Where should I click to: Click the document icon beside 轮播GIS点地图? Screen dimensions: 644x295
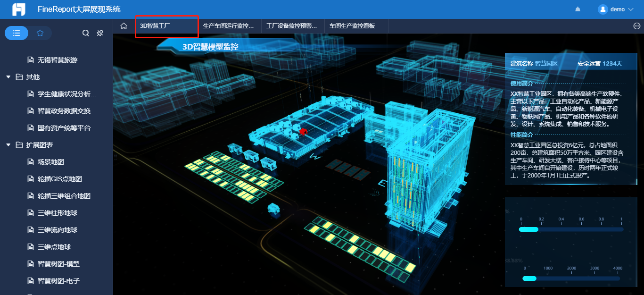click(x=31, y=179)
